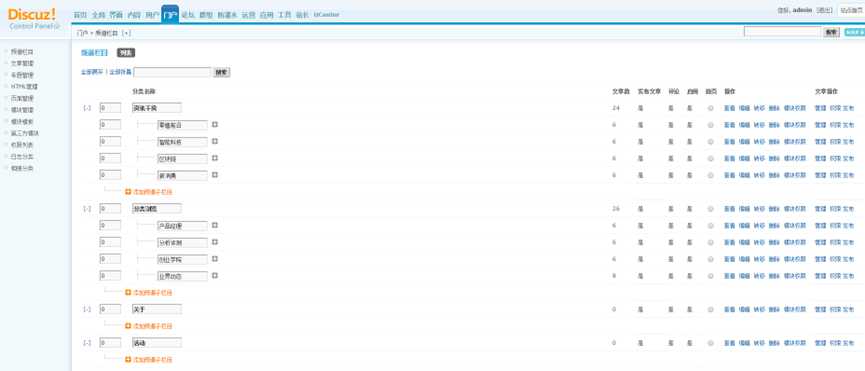Click the square icon beside 产品经理
865x371 pixels.
point(215,225)
